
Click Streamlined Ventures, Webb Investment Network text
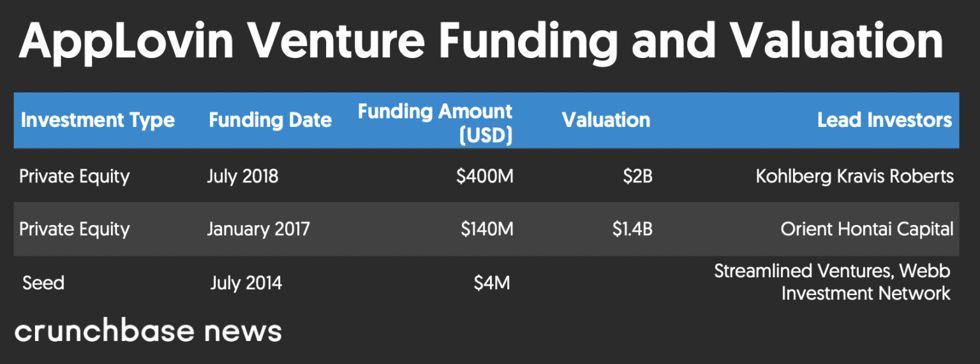(x=833, y=282)
